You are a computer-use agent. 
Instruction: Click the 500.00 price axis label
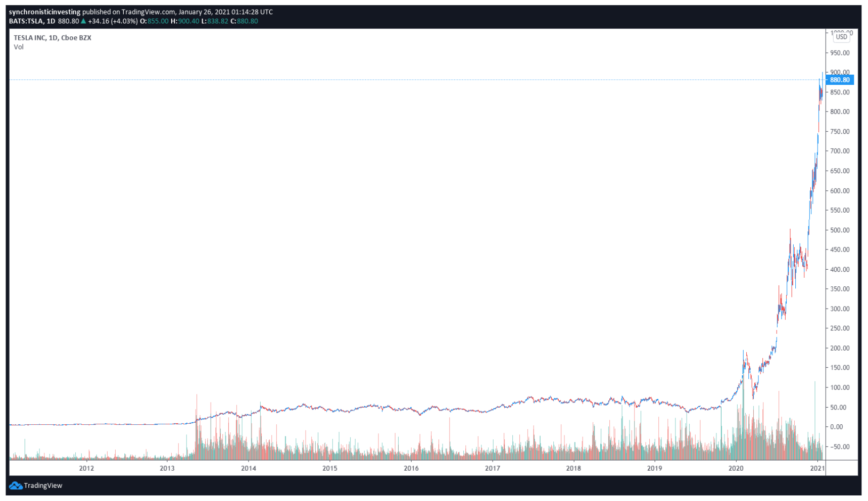coord(840,230)
